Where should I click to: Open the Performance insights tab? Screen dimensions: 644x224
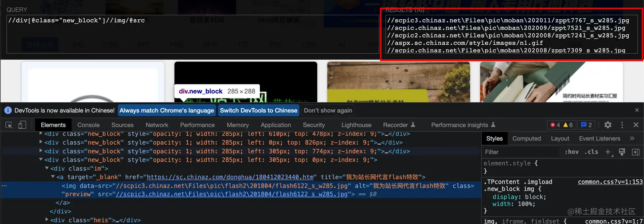[x=463, y=125]
